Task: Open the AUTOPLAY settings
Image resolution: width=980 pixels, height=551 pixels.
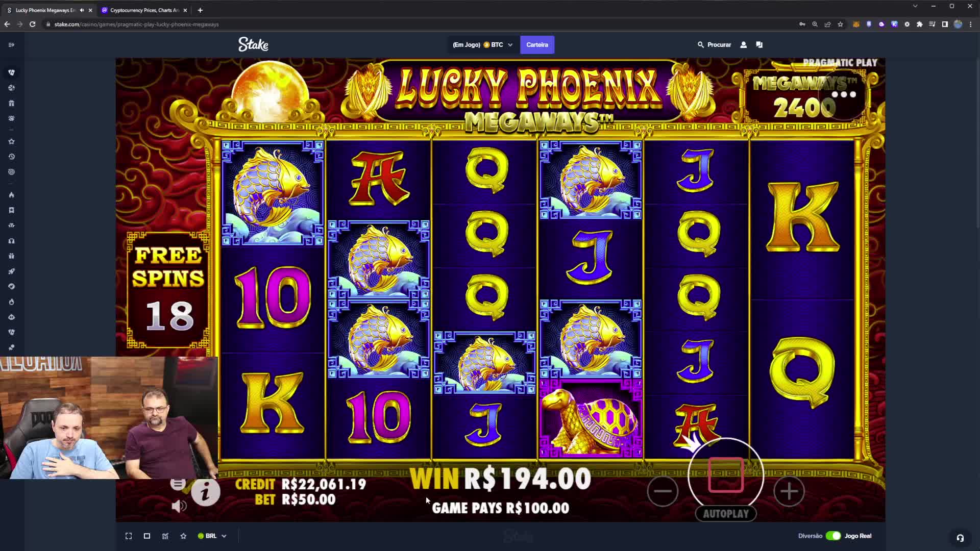Action: [x=726, y=514]
